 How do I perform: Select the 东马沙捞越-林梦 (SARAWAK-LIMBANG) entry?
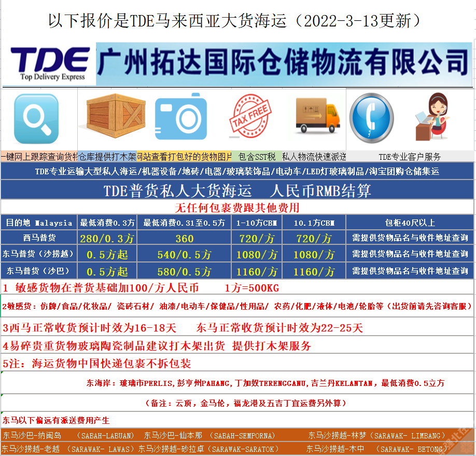tap(377, 436)
